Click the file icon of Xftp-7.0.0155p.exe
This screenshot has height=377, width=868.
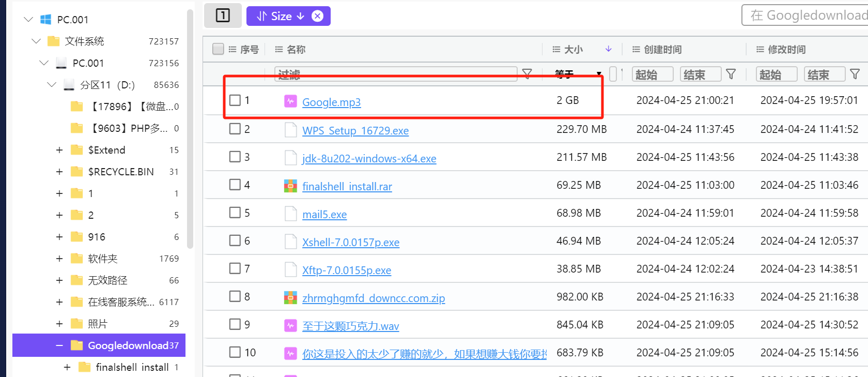point(290,269)
